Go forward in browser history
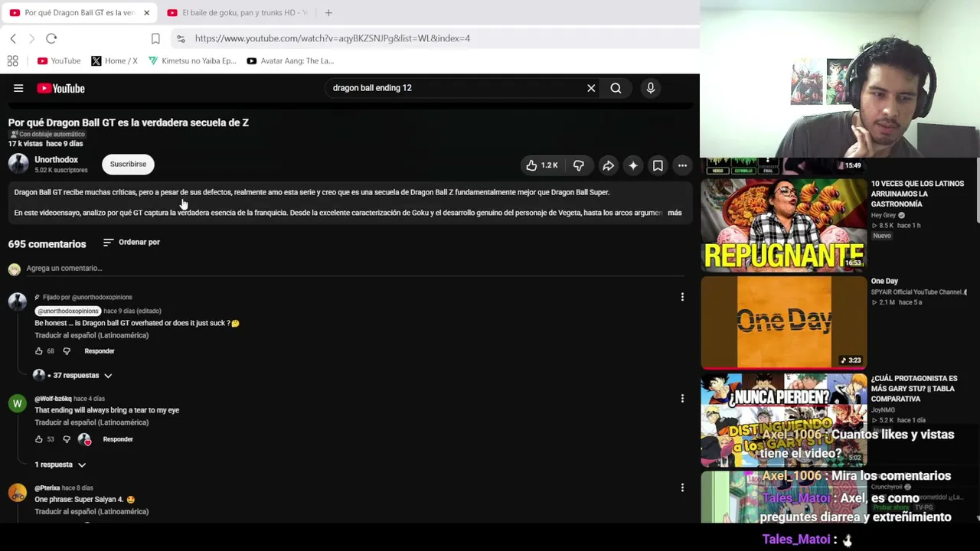This screenshot has width=980, height=551. 31,38
